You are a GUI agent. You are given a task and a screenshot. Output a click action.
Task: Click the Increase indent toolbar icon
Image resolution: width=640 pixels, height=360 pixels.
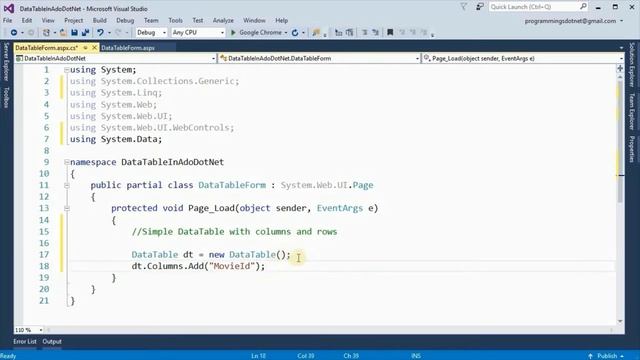376,32
